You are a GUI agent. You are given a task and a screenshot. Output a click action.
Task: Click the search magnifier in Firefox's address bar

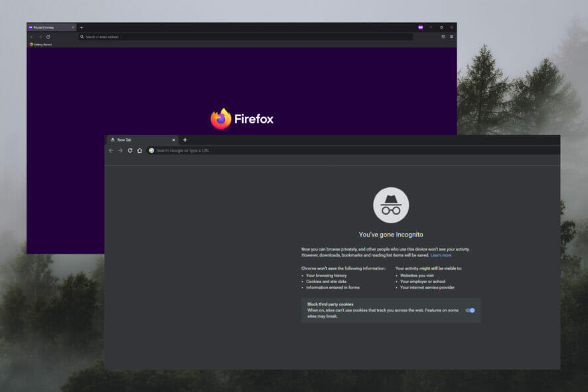(x=82, y=37)
